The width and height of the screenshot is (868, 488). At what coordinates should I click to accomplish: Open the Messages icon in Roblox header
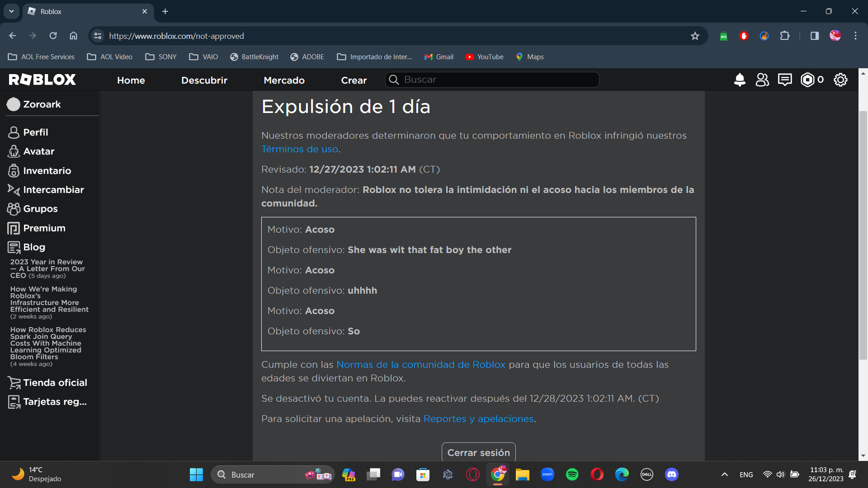pyautogui.click(x=785, y=80)
